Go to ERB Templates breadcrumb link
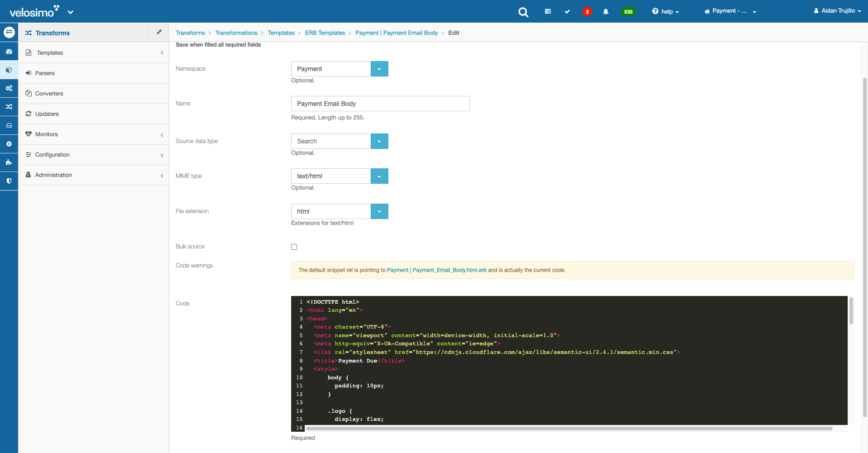 [325, 33]
